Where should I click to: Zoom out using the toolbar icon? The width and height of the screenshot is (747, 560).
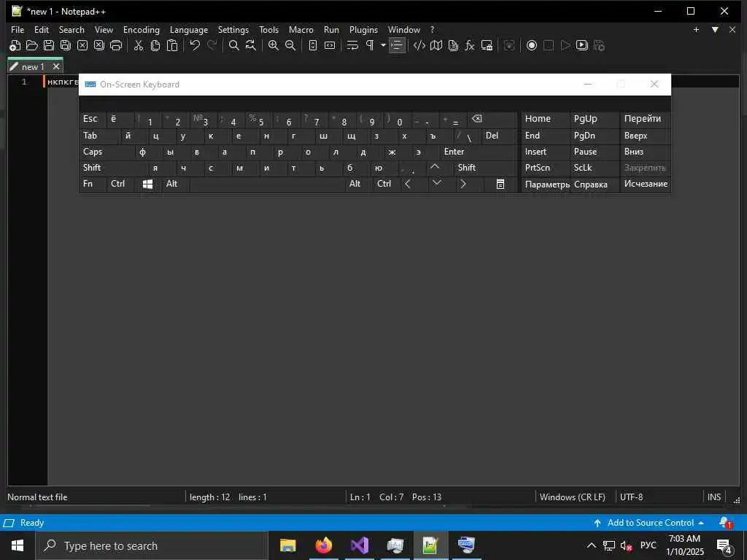pos(290,46)
